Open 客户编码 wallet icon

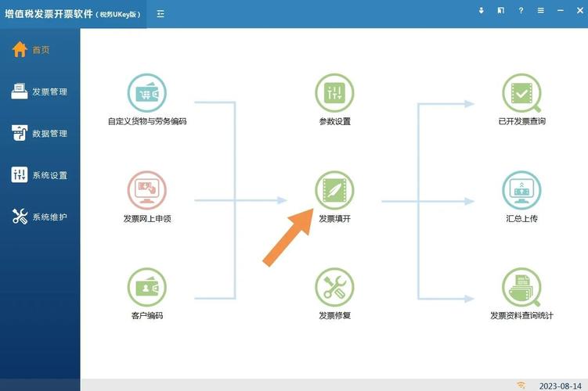coord(147,287)
